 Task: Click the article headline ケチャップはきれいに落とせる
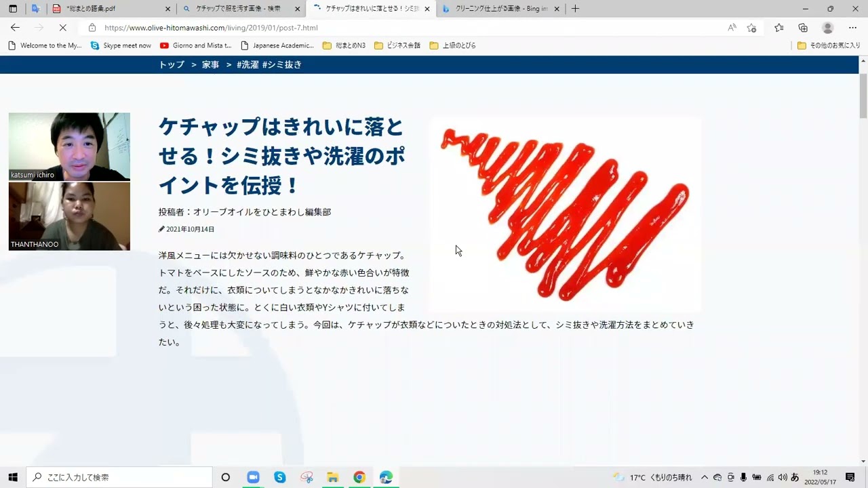click(281, 155)
